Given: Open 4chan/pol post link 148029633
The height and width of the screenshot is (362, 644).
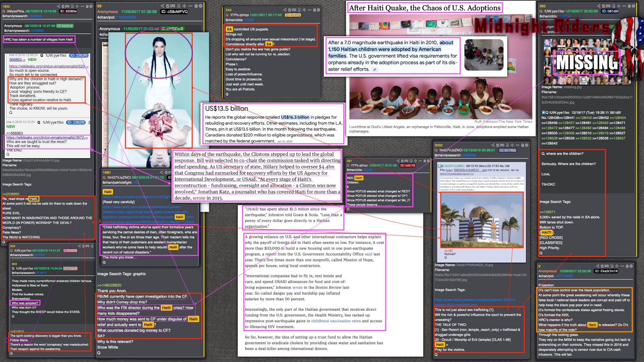Looking at the screenshot, I should [126, 17].
